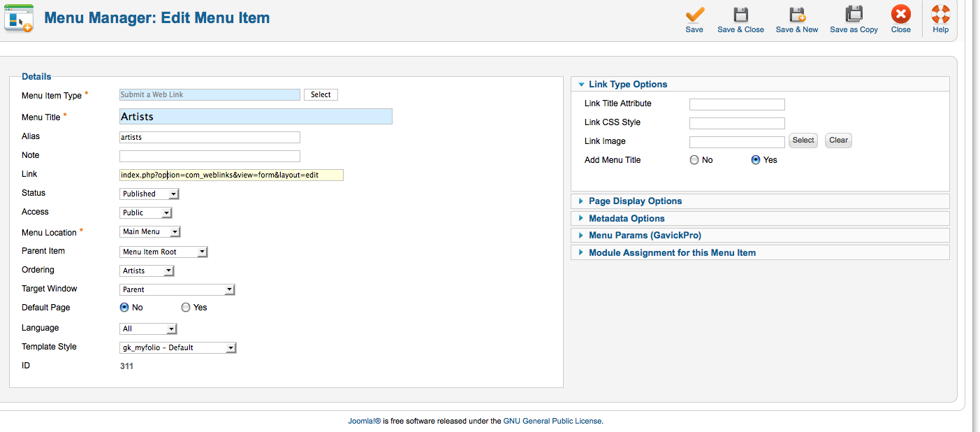Click the Save checkmark icon
The height and width of the screenshot is (432, 980).
pos(694,15)
